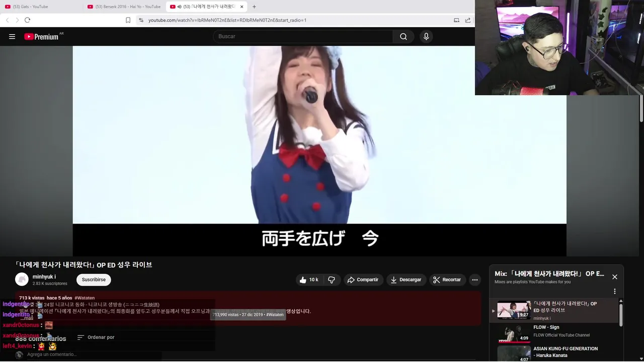Open a new browser tab

point(254,7)
